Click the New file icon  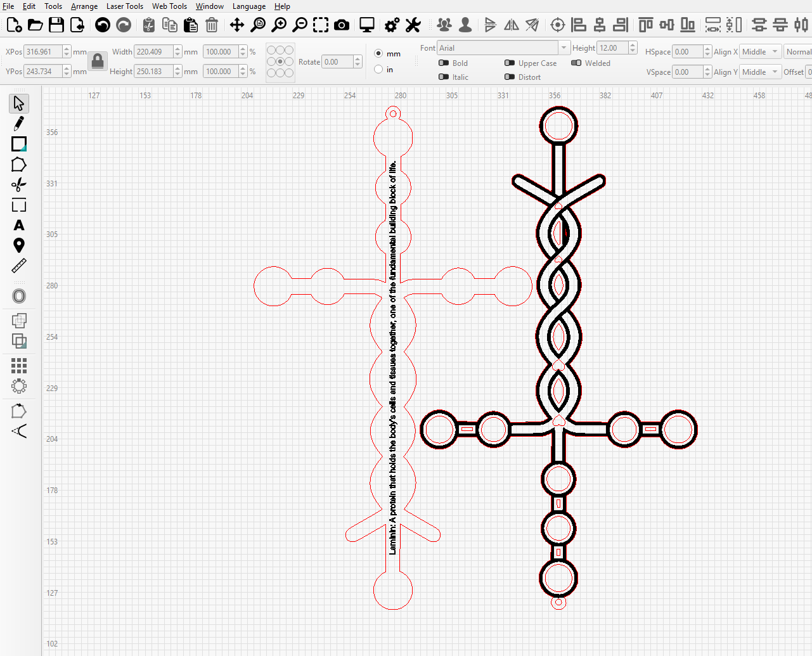[14, 25]
